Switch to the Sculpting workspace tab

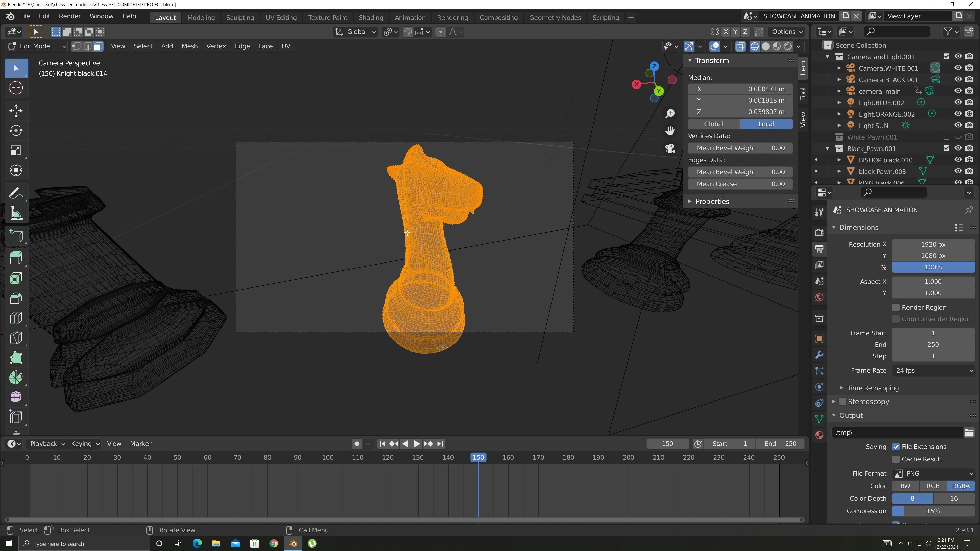pyautogui.click(x=240, y=18)
